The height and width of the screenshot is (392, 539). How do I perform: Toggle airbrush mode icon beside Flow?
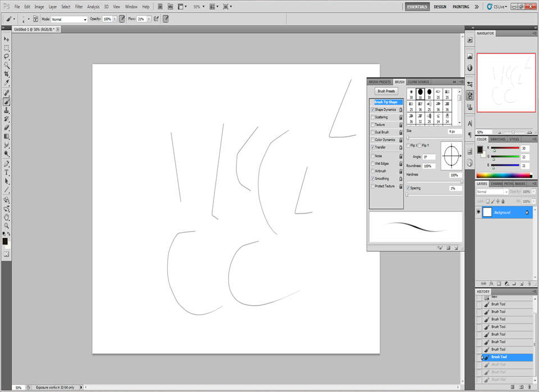coord(156,19)
